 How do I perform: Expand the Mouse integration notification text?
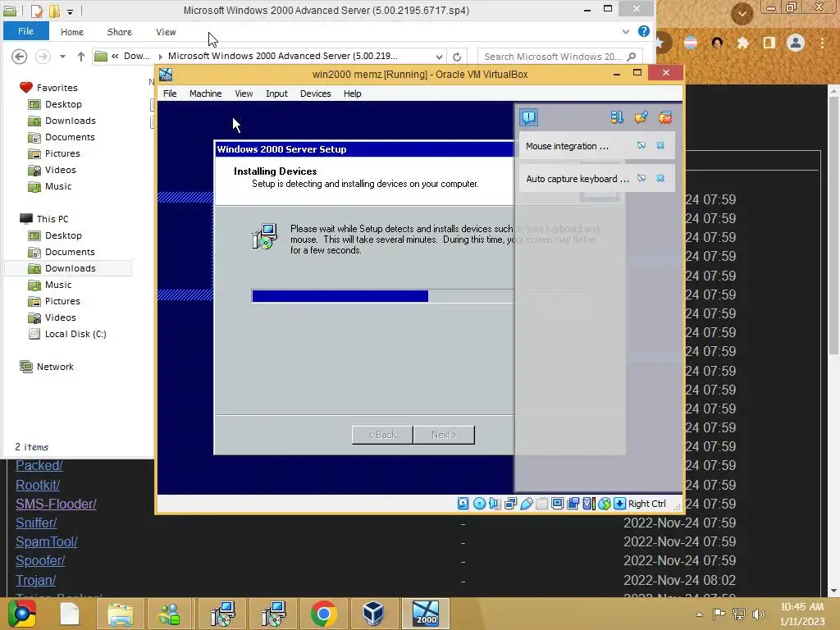click(x=567, y=146)
